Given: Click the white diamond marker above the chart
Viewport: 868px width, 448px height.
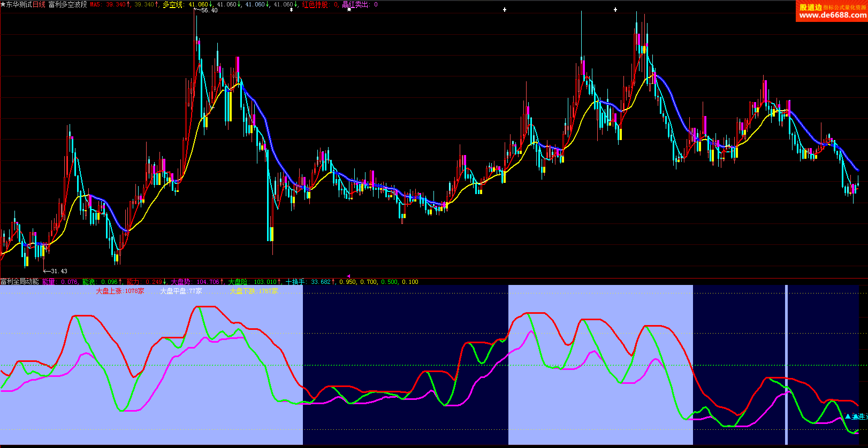Looking at the screenshot, I should 291,10.
